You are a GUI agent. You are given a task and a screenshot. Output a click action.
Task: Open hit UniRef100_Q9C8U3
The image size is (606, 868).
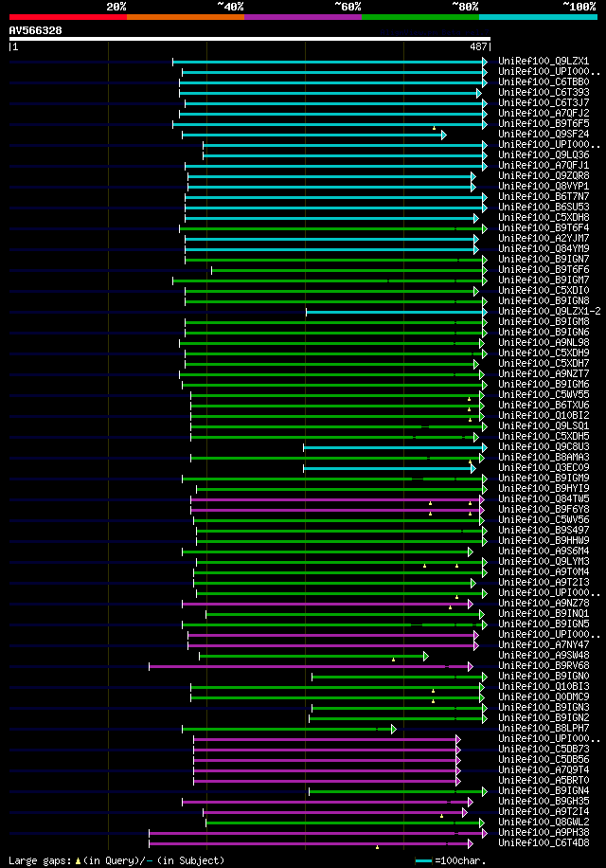[x=544, y=446]
